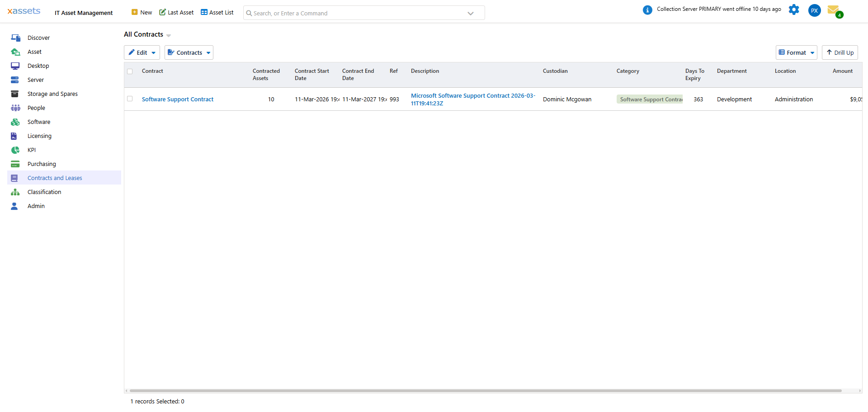The height and width of the screenshot is (412, 868).
Task: Click the settings gear icon
Action: tap(794, 10)
